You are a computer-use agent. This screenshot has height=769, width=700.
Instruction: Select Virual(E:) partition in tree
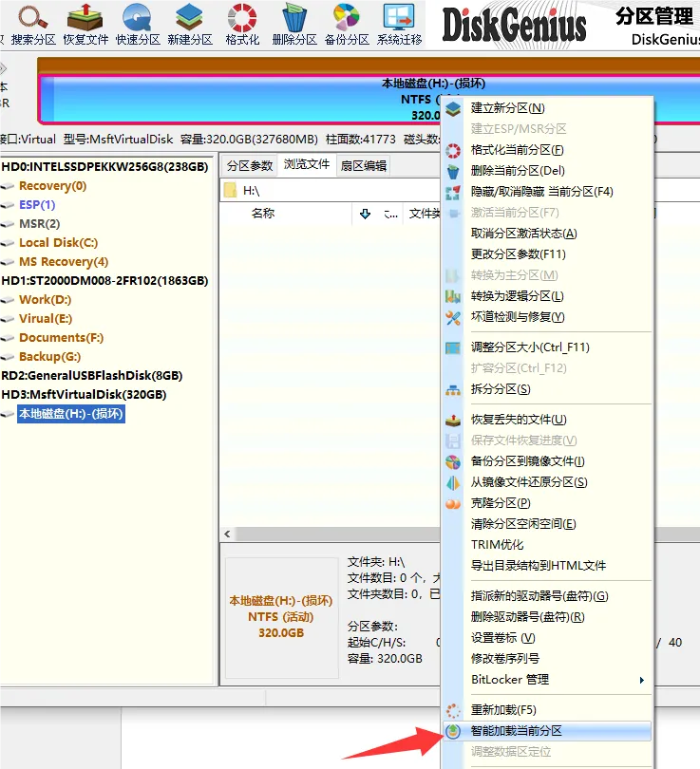pos(46,319)
